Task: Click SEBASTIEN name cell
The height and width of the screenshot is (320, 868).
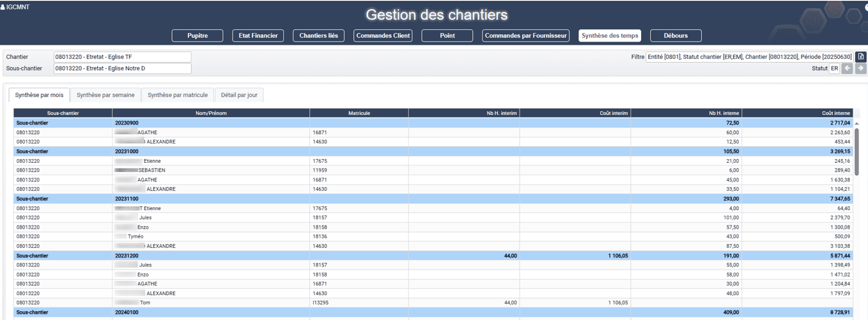Action: click(211, 171)
